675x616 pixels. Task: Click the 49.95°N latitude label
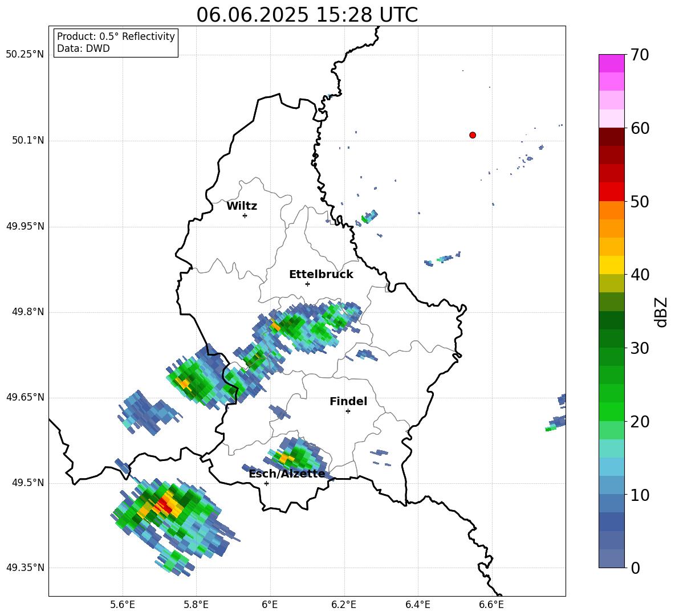[25, 226]
